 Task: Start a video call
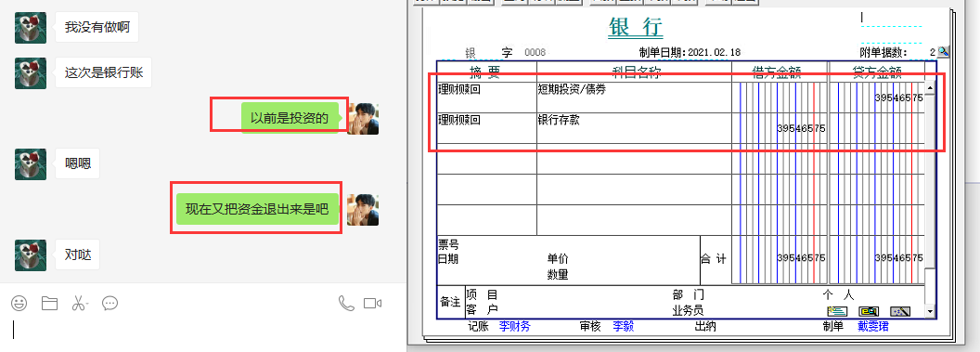pos(372,303)
